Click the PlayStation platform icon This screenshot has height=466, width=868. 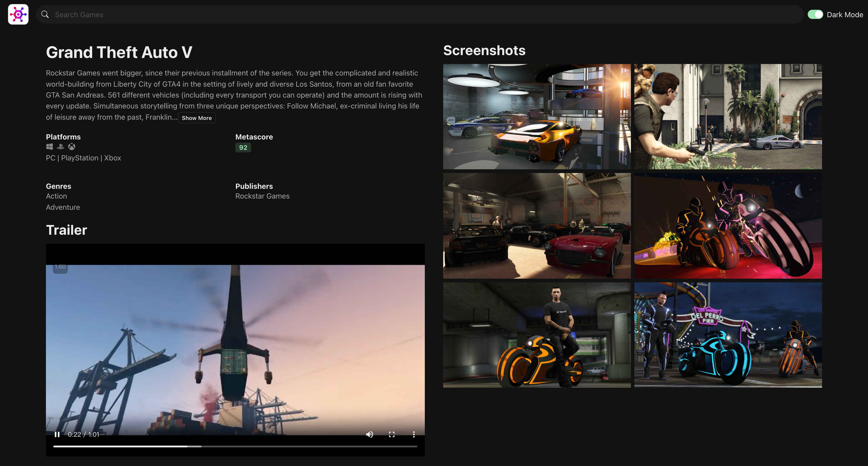click(x=61, y=147)
